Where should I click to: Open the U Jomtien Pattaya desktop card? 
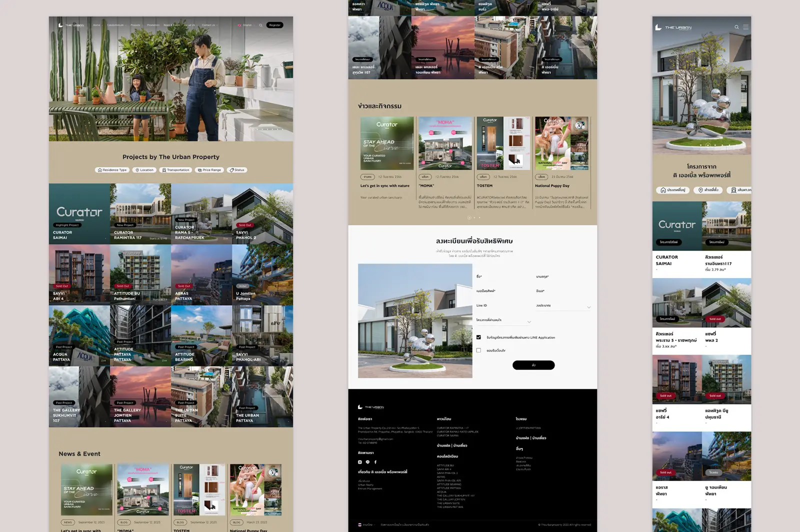tap(262, 274)
